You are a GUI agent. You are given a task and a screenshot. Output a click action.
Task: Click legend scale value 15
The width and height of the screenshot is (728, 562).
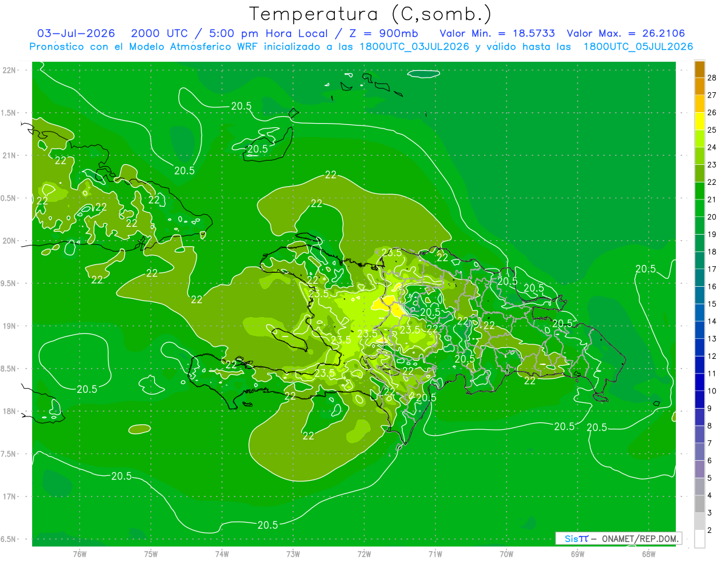(712, 304)
